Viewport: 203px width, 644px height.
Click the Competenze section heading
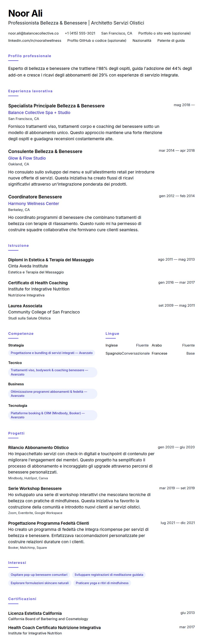(x=21, y=334)
